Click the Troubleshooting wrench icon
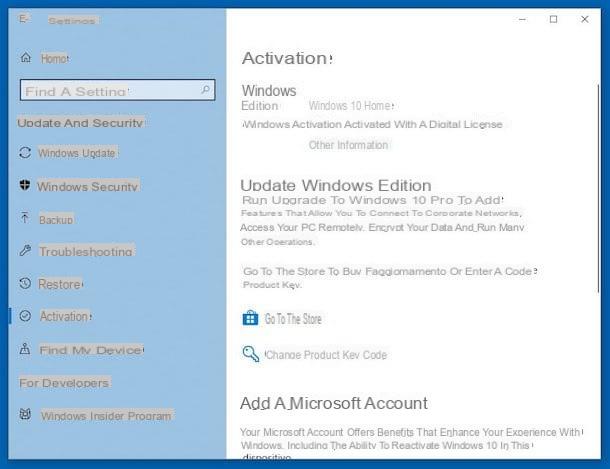The image size is (610, 469). tap(25, 250)
